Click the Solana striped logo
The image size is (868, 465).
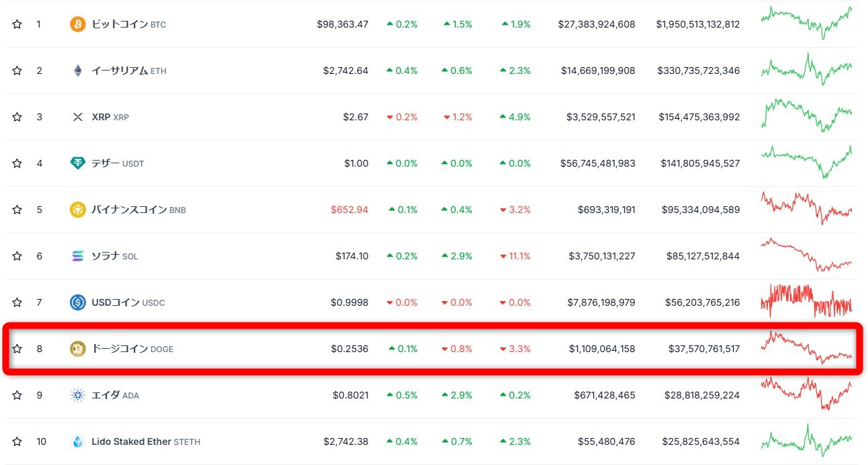(x=78, y=256)
